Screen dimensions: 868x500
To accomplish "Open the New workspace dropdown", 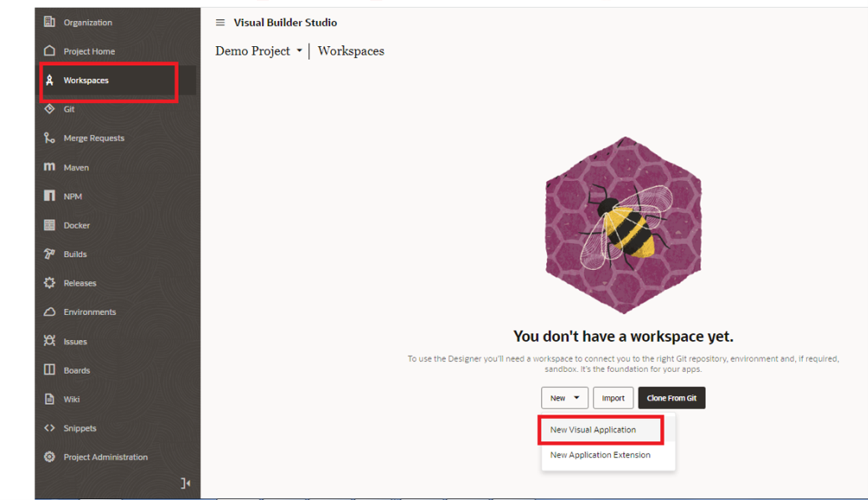I will click(565, 397).
